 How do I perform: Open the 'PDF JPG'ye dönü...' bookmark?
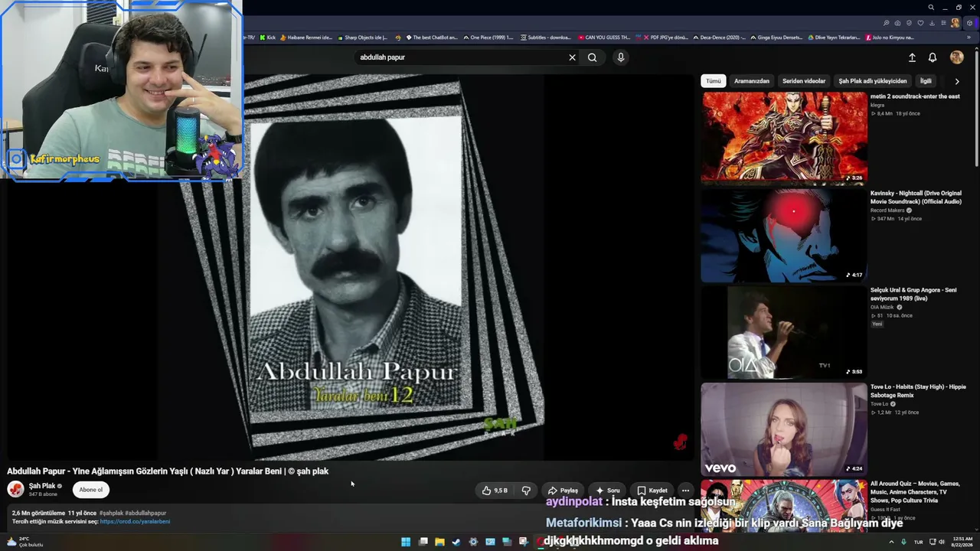661,37
